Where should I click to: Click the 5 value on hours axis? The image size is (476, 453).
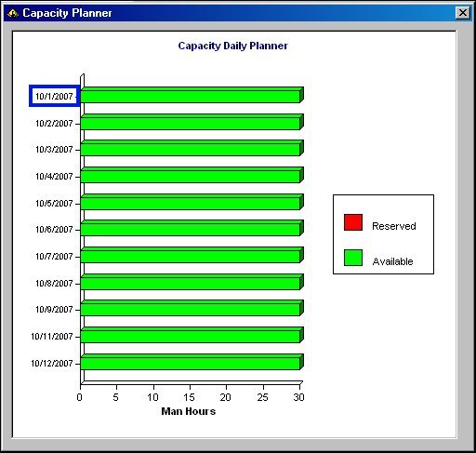pyautogui.click(x=115, y=397)
